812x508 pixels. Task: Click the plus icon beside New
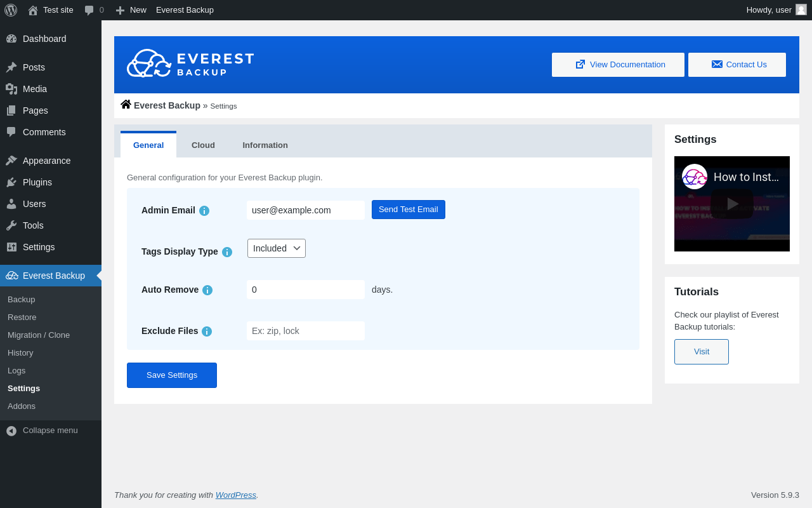[120, 10]
